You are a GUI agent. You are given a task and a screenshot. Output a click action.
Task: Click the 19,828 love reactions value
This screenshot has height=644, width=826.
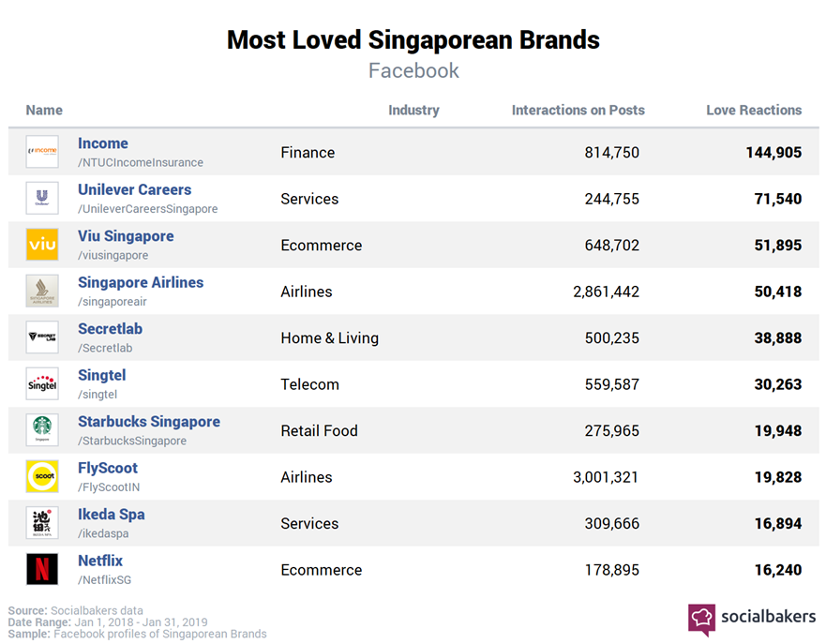pos(778,476)
